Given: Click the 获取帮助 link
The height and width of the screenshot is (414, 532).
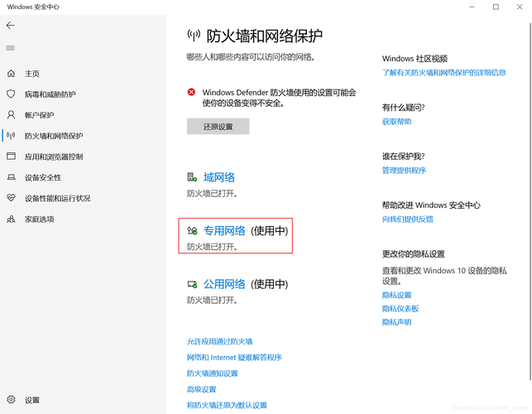Looking at the screenshot, I should [x=396, y=121].
